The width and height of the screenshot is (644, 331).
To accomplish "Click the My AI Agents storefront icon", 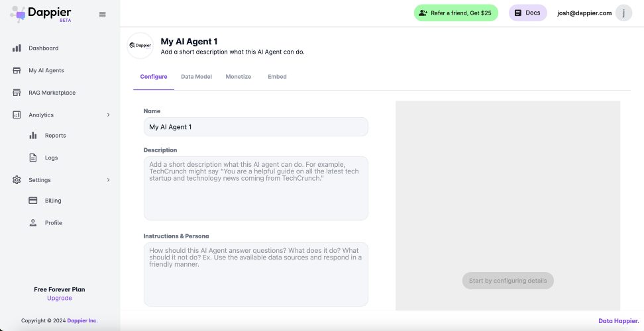I will 17,70.
